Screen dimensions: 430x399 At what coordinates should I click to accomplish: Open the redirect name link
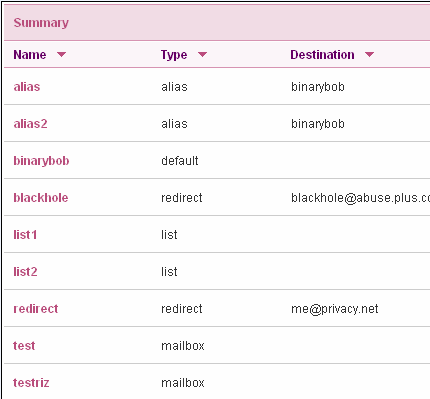[x=36, y=309]
